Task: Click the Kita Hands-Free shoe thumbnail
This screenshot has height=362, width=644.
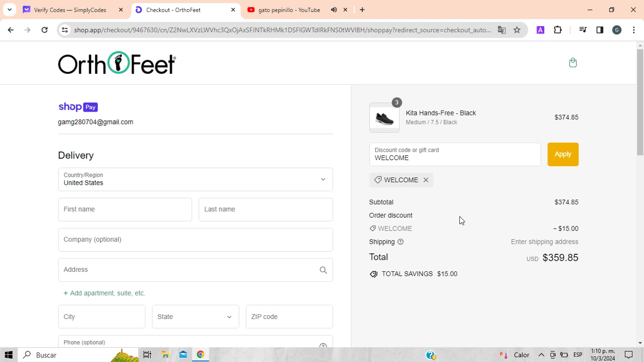Action: (x=384, y=118)
